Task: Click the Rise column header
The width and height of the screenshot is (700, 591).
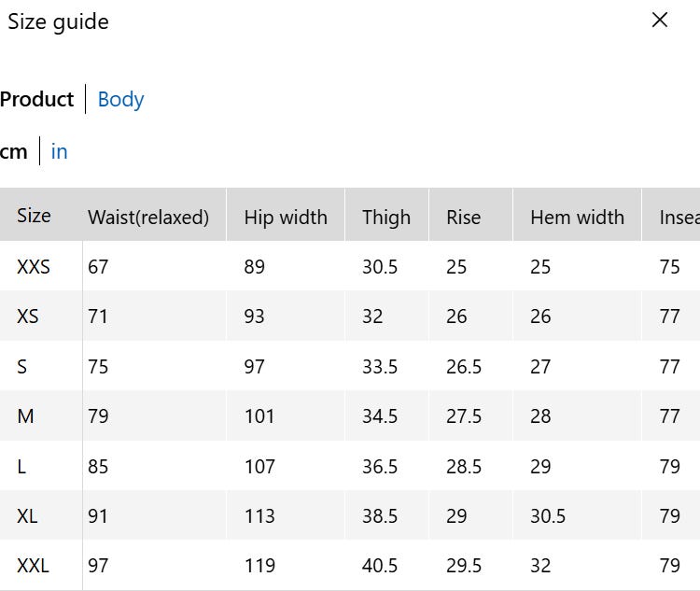Action: 463,218
